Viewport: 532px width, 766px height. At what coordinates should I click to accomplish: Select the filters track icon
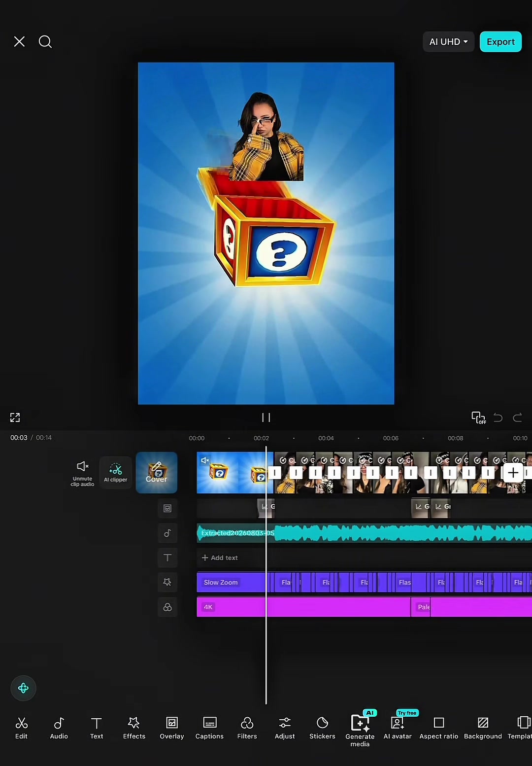[167, 607]
